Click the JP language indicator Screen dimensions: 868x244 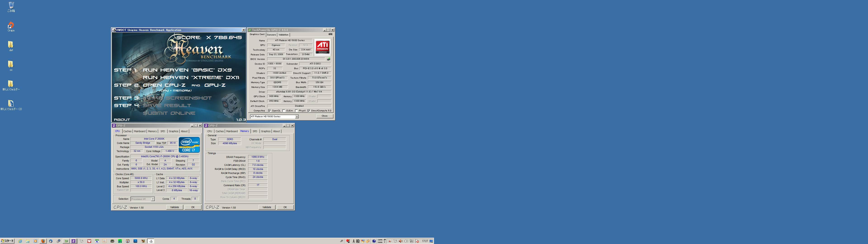(341, 241)
